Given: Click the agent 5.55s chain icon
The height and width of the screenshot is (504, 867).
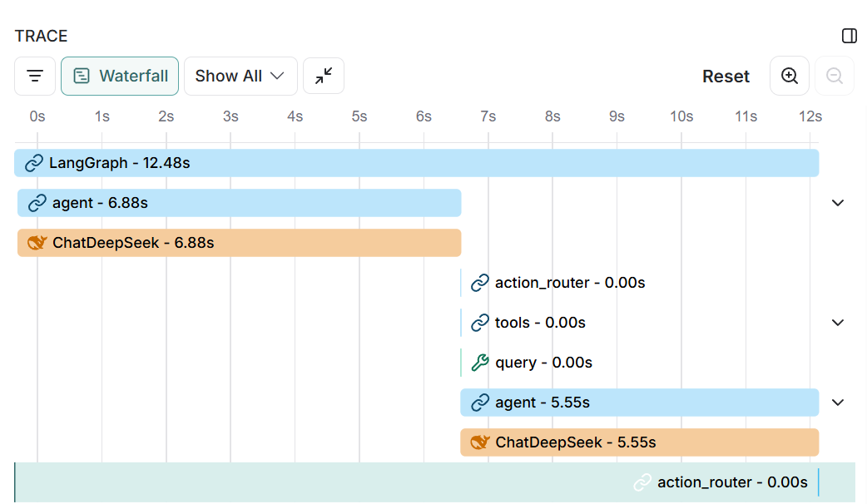Looking at the screenshot, I should (x=480, y=403).
